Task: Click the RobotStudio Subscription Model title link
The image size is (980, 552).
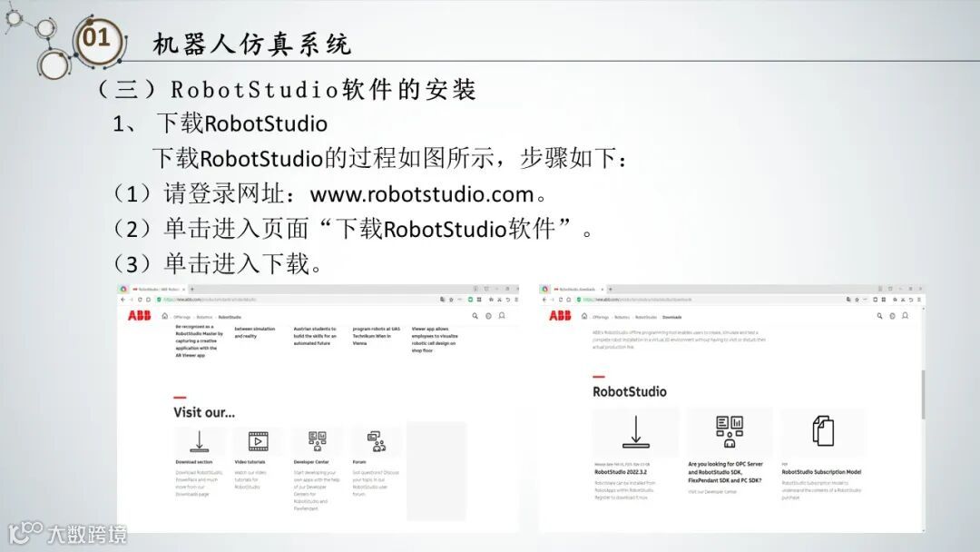Action: 821,472
